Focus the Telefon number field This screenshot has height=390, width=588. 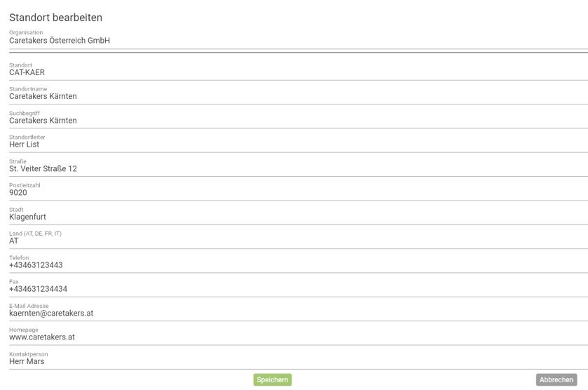(x=294, y=265)
